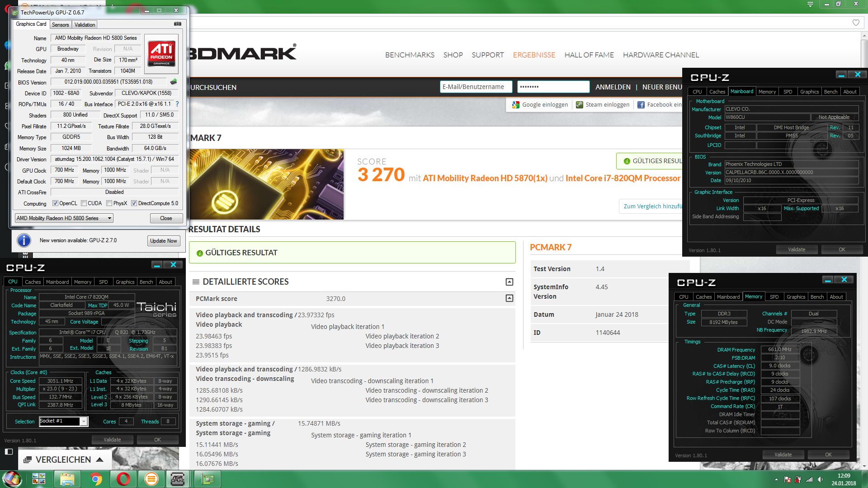Click Validate in the CPU tab CPU-Z window
The image size is (868, 488).
[112, 440]
